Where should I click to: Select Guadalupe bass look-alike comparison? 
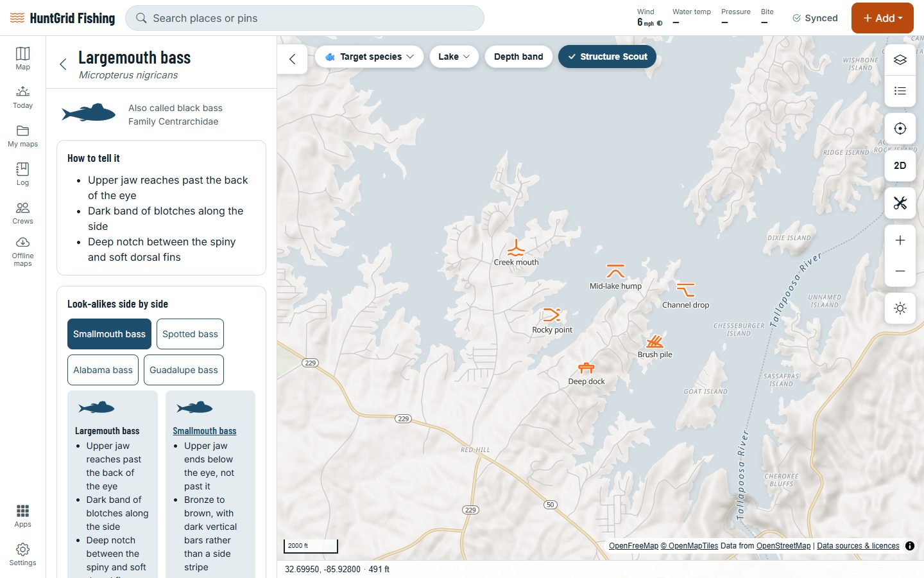click(184, 370)
